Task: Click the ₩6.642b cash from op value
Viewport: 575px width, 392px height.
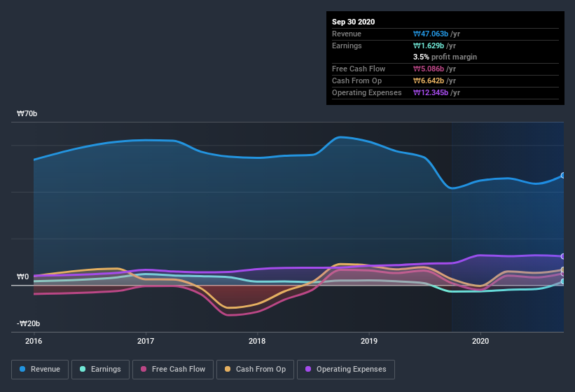Action: pyautogui.click(x=429, y=80)
